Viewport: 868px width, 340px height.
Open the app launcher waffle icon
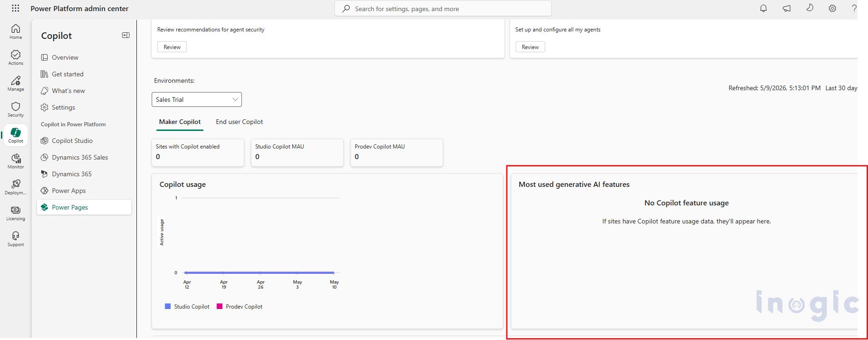15,8
